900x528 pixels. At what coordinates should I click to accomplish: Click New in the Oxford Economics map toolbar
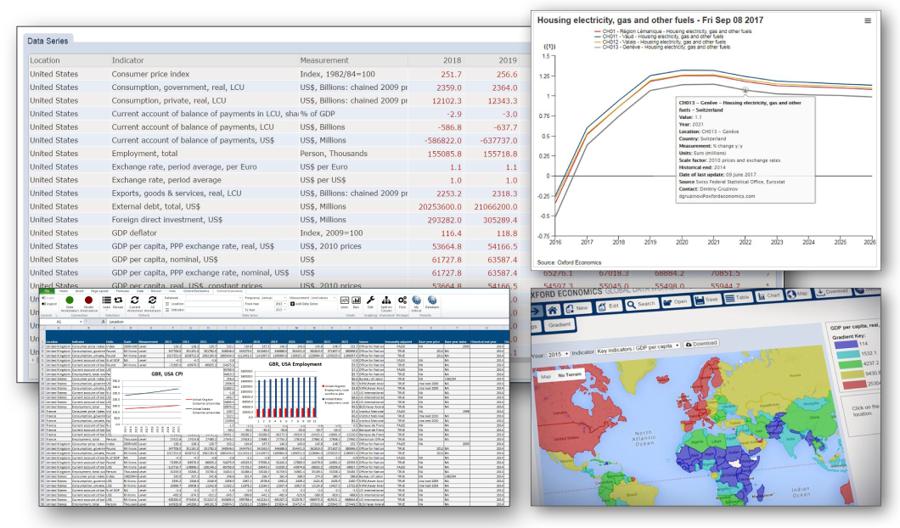click(x=577, y=309)
